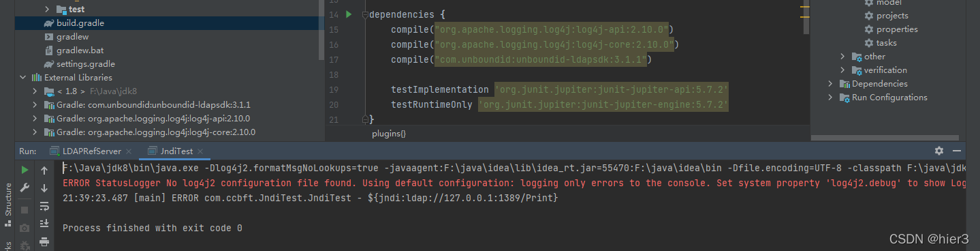Click the other folder icon in Gradle panel
The image size is (980, 251).
click(x=857, y=57)
